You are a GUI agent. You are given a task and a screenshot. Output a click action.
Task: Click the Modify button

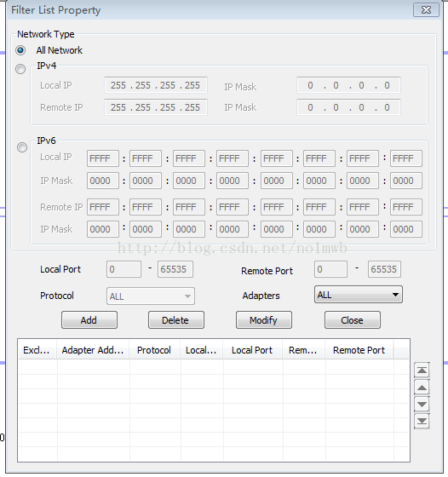[264, 320]
